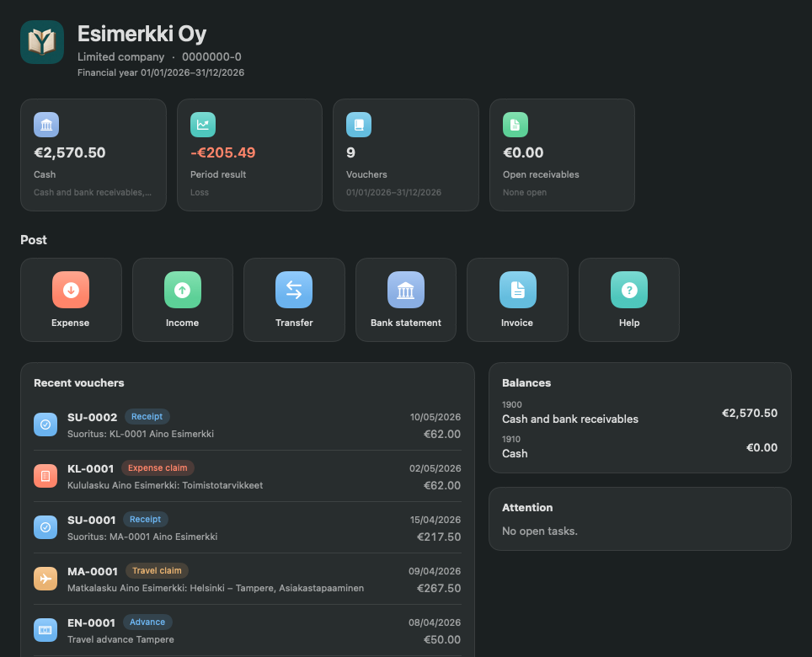Open the Income posting button
This screenshot has height=657, width=812.
click(x=183, y=300)
